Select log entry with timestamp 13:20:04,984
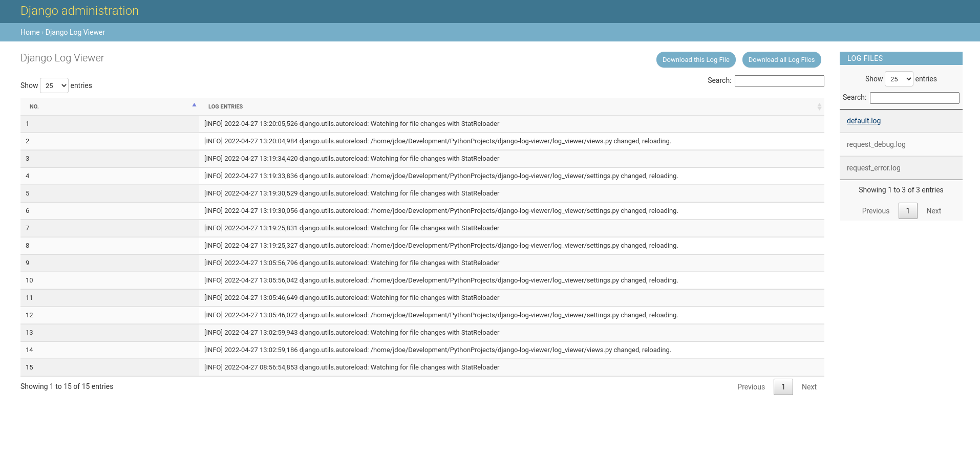This screenshot has height=457, width=980. (512, 141)
